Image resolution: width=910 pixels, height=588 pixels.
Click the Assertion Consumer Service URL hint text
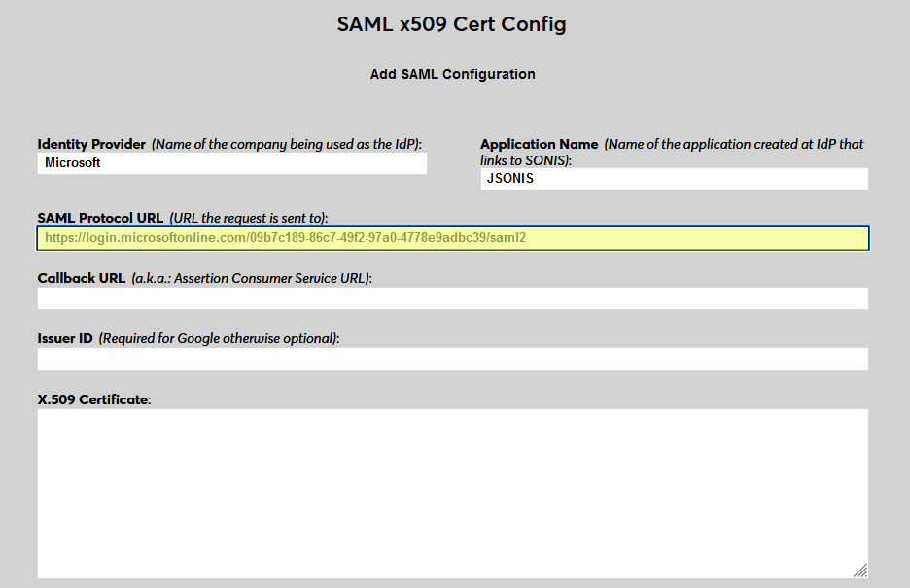tap(253, 278)
